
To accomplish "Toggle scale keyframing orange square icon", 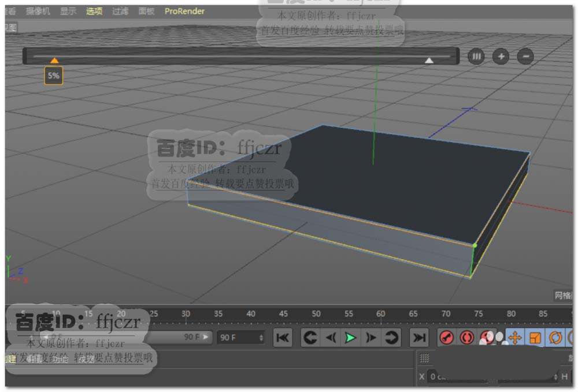I will tap(535, 338).
